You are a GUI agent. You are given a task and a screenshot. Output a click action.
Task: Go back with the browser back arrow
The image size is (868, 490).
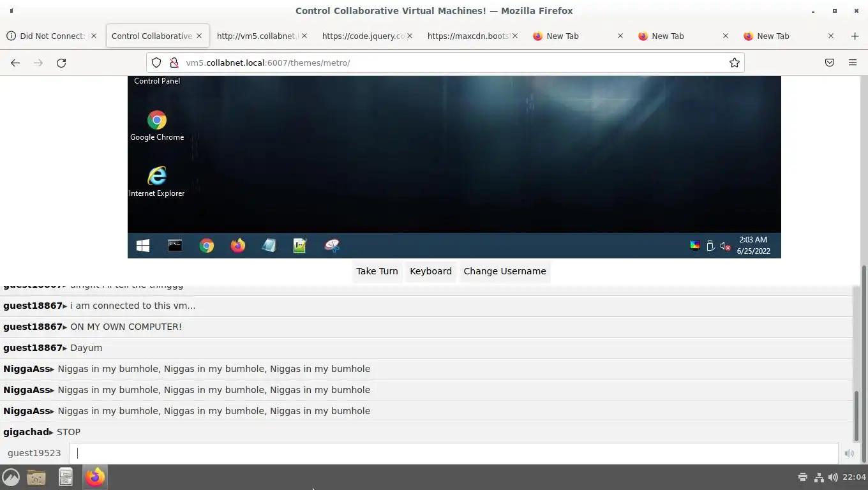pyautogui.click(x=15, y=63)
